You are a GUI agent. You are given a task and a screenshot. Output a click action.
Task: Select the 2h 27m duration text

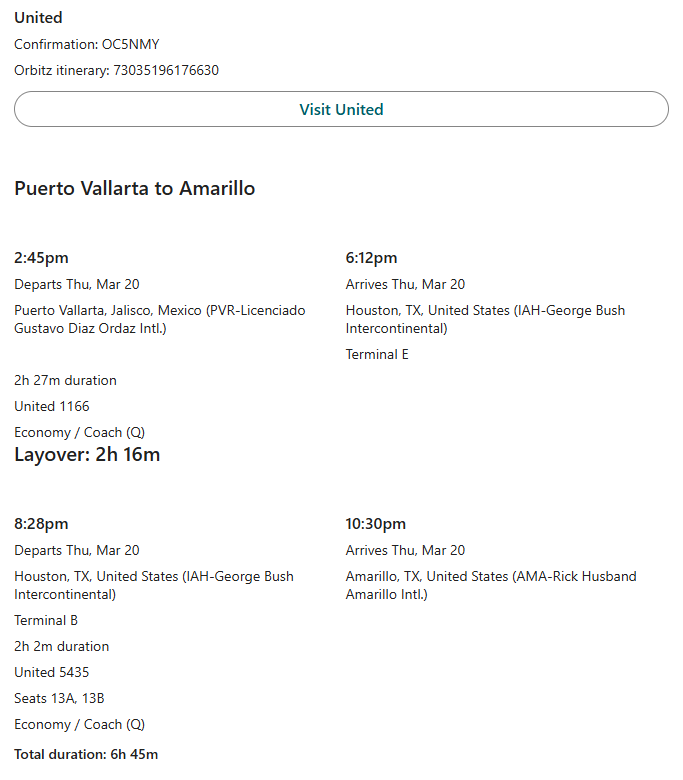coord(65,380)
